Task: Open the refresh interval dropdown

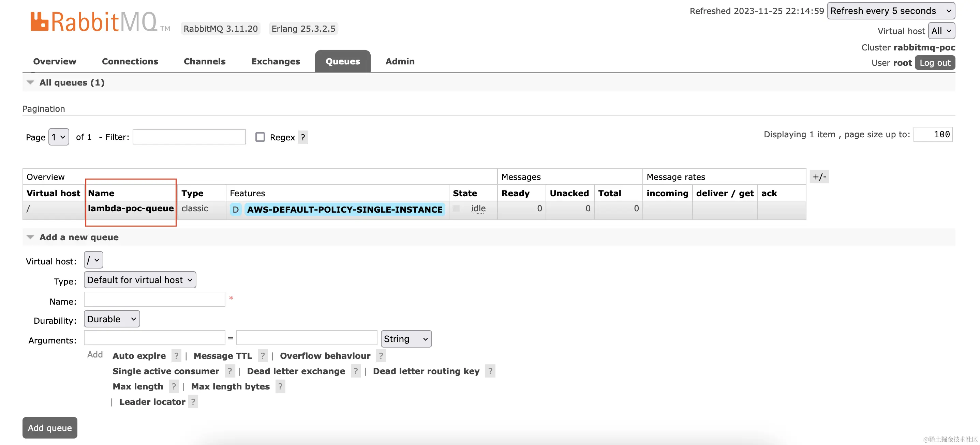Action: point(891,11)
